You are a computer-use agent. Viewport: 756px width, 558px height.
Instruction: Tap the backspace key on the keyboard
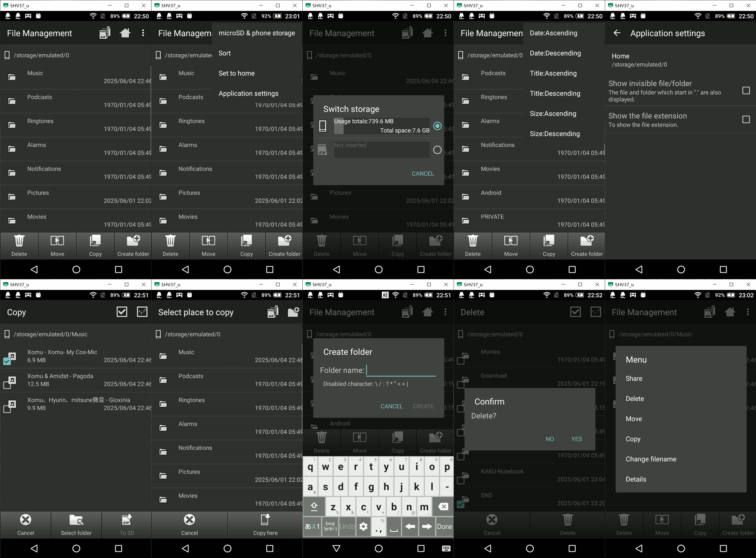pyautogui.click(x=443, y=507)
